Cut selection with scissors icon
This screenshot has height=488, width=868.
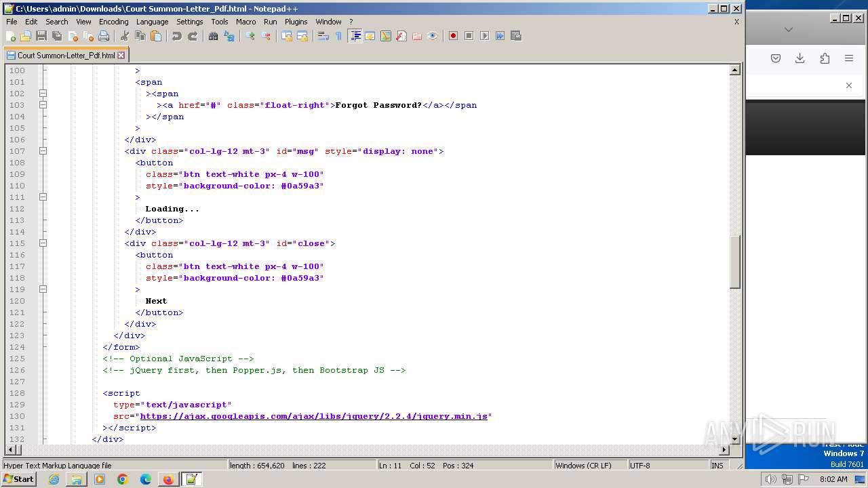(x=124, y=36)
